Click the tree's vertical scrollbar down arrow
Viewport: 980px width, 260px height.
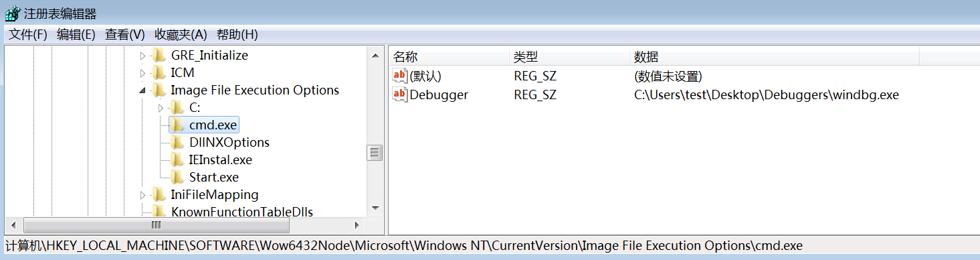(375, 208)
